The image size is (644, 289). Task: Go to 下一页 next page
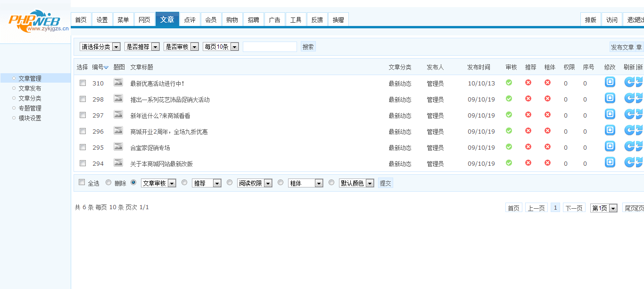pyautogui.click(x=574, y=208)
